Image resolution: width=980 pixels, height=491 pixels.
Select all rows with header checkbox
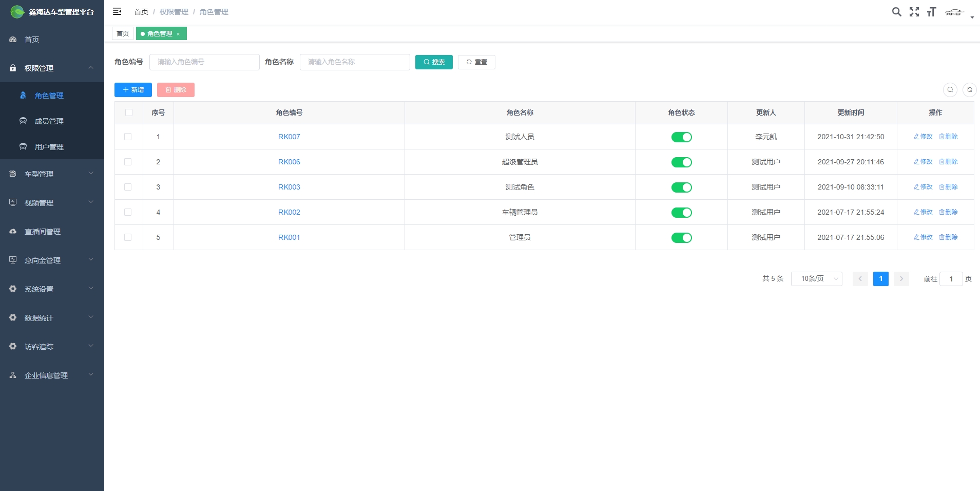pos(129,112)
